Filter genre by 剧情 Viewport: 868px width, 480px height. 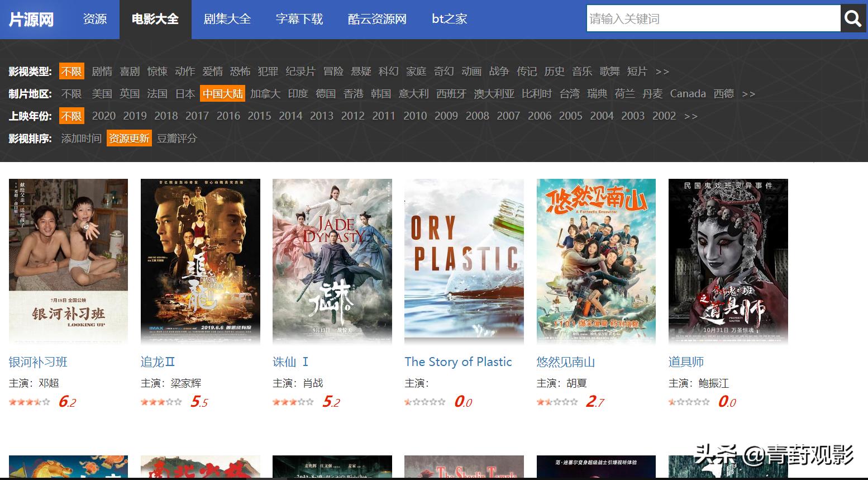click(x=102, y=72)
